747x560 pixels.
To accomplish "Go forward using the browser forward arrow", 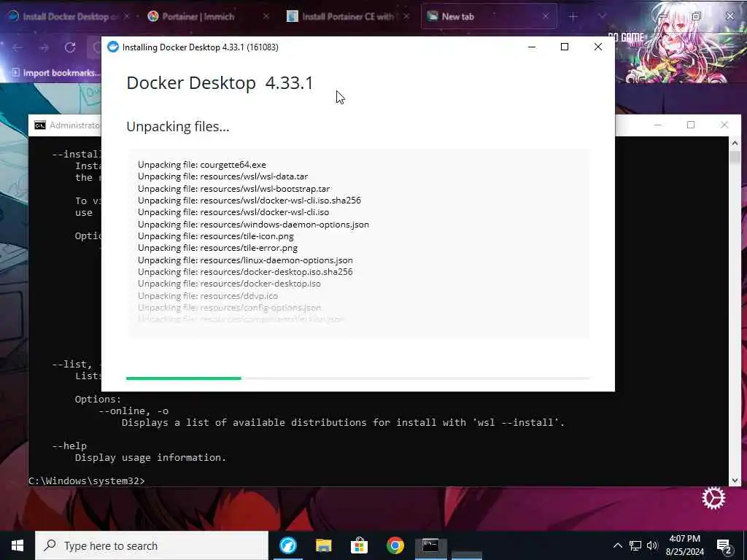I will pos(44,47).
